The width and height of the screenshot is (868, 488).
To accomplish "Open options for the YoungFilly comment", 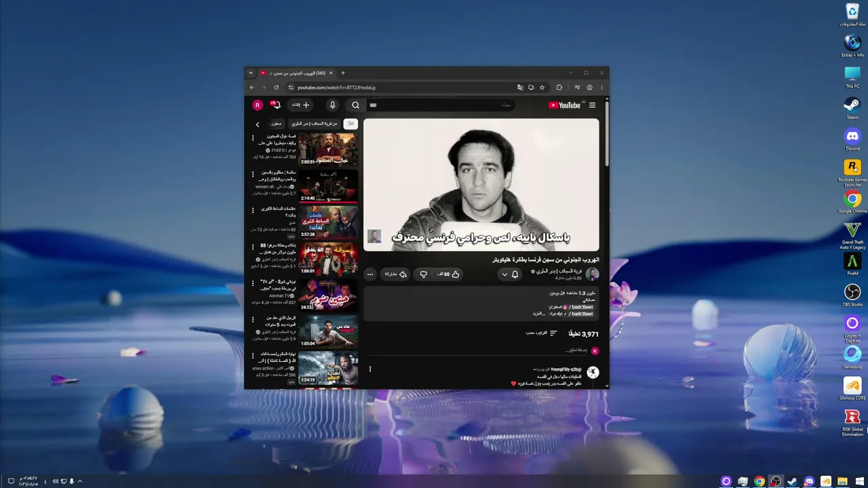I will coord(370,369).
